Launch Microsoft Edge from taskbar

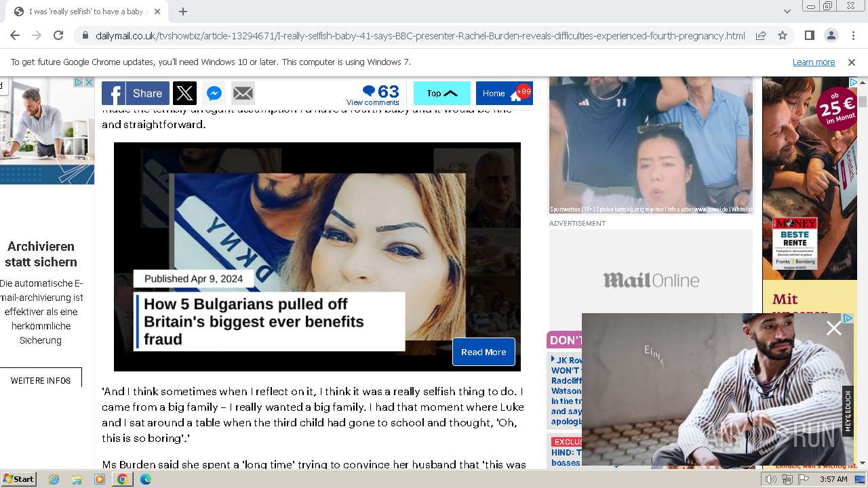tap(145, 479)
